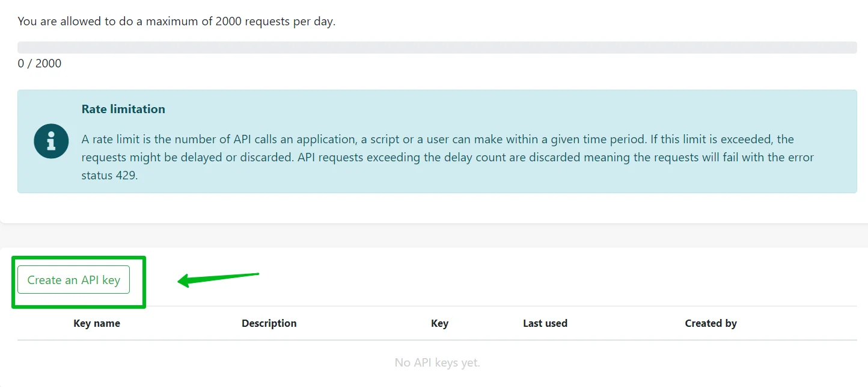This screenshot has height=387, width=868.
Task: Select the Description column header
Action: 269,323
